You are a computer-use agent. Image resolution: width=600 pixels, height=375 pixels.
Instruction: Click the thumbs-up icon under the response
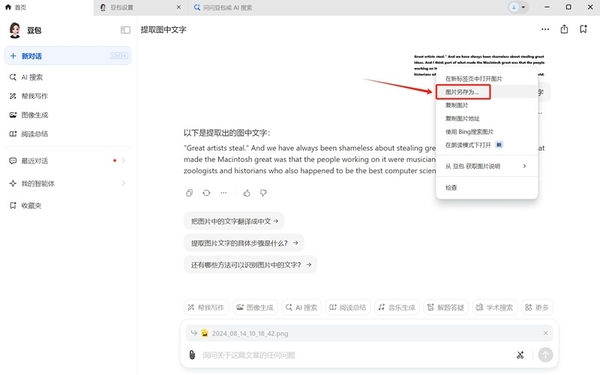[247, 193]
